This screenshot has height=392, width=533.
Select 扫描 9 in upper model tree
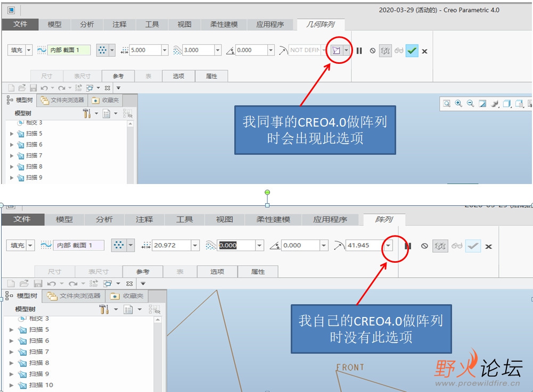(x=34, y=178)
